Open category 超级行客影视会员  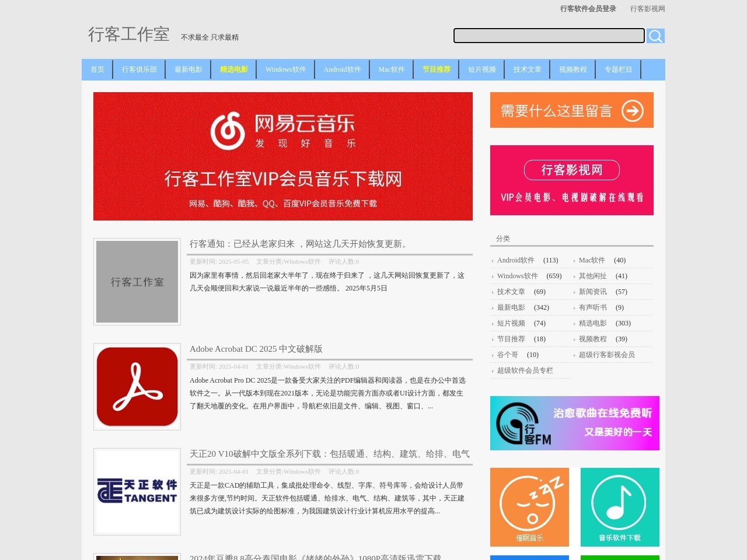607,355
